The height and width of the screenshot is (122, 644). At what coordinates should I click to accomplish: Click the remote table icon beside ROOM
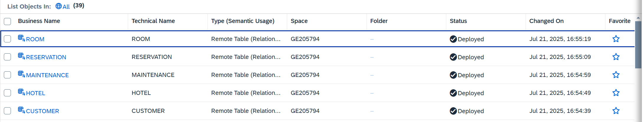pyautogui.click(x=22, y=38)
